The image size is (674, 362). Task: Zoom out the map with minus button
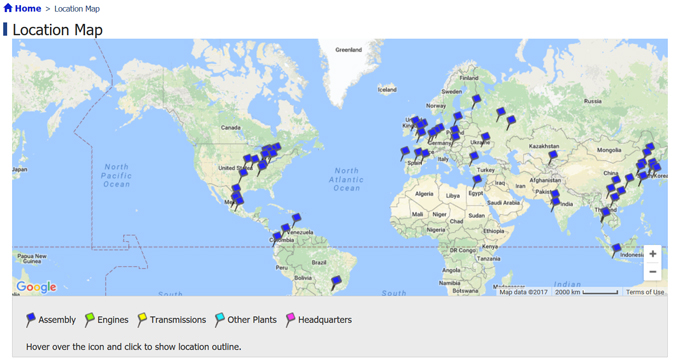point(653,272)
